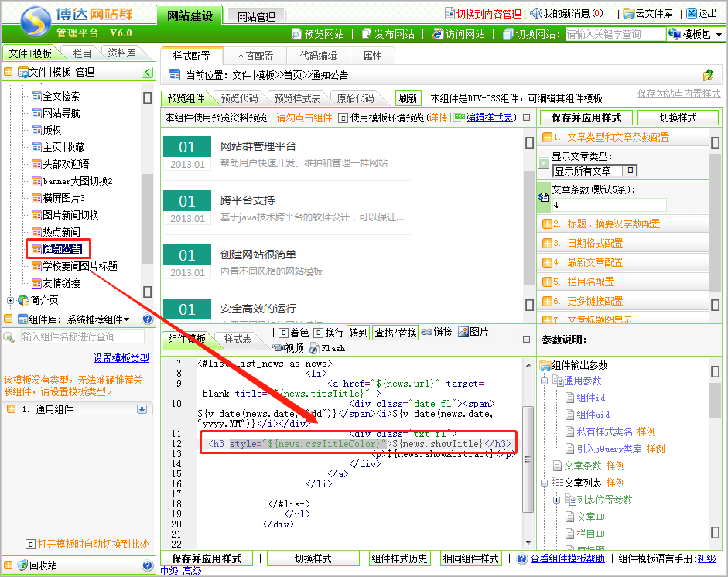728x577 pixels.
Task: Toggle the 着色 syntax coloring checkbox
Action: [x=283, y=333]
